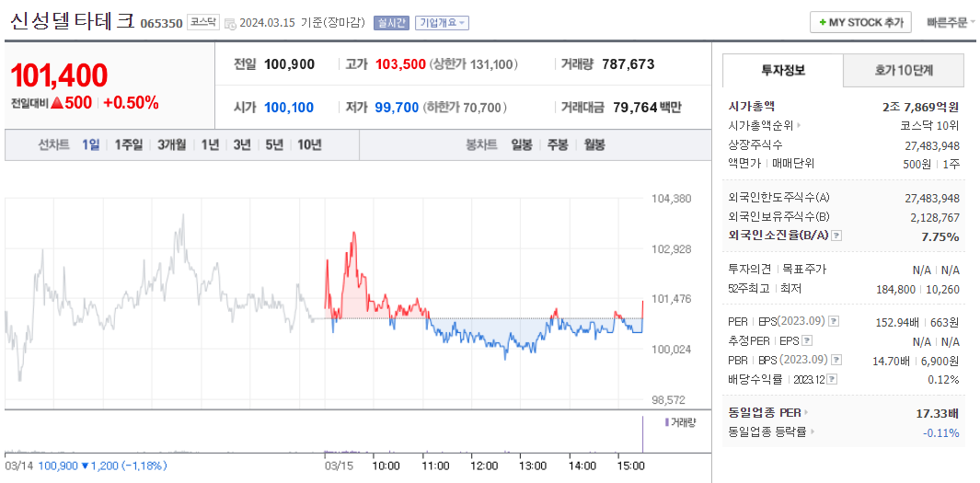Image resolution: width=980 pixels, height=483 pixels.
Task: Select the 1년 line chart period
Action: point(210,145)
